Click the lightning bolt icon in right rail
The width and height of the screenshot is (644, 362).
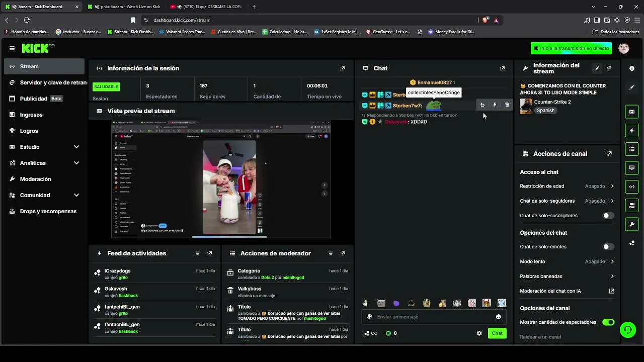coord(632,131)
